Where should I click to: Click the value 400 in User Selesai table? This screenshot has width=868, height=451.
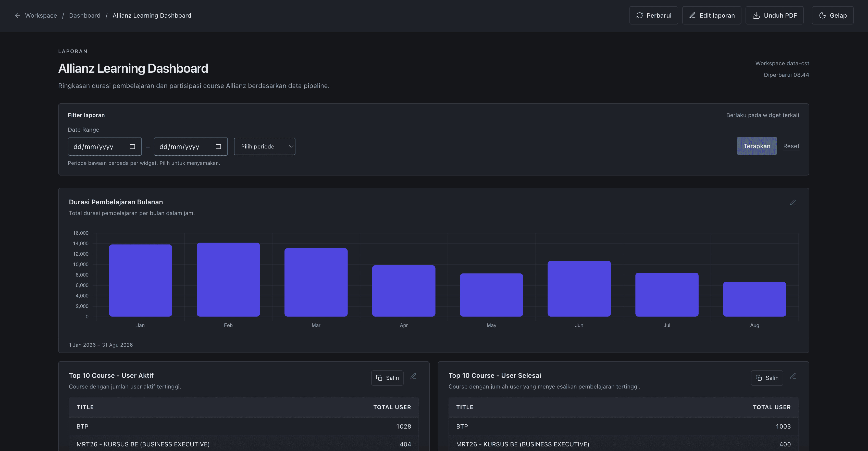coord(785,444)
